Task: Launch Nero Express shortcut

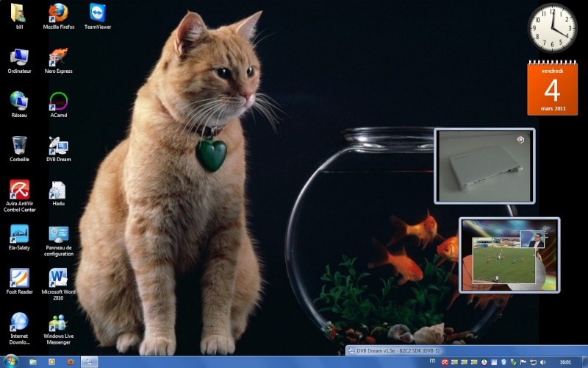Action: pos(59,60)
